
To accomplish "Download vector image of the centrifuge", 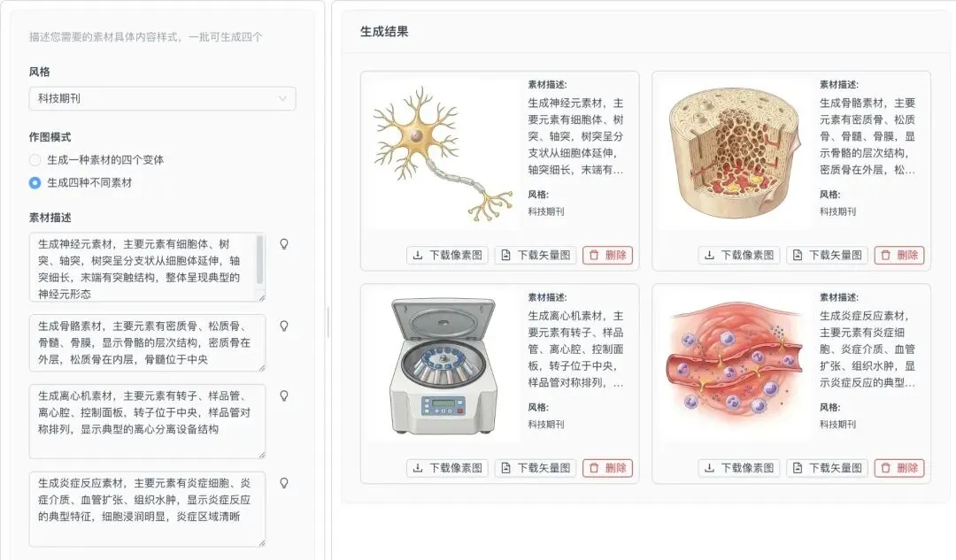I will point(536,468).
